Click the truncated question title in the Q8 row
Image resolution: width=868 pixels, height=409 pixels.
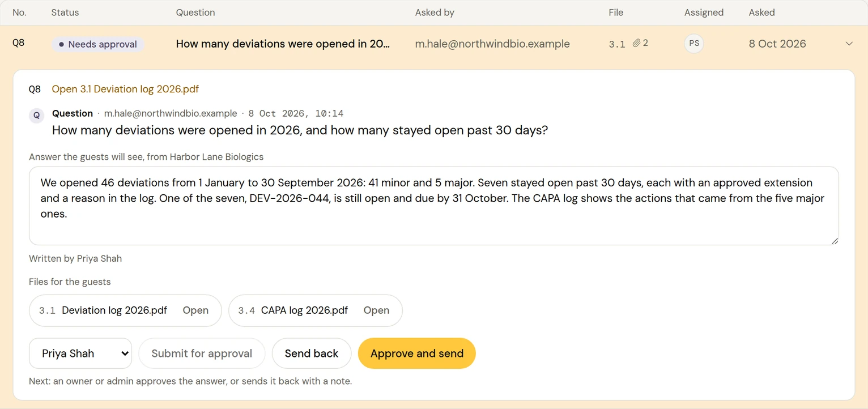click(283, 44)
